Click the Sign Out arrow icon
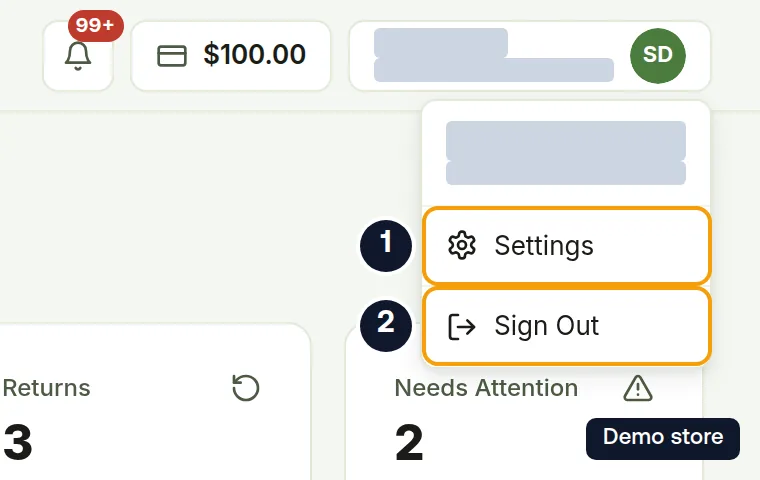 pos(462,326)
